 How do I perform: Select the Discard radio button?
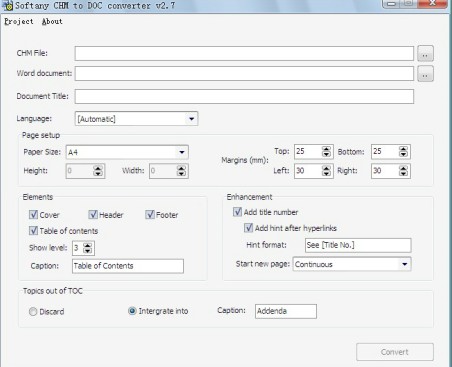[33, 312]
